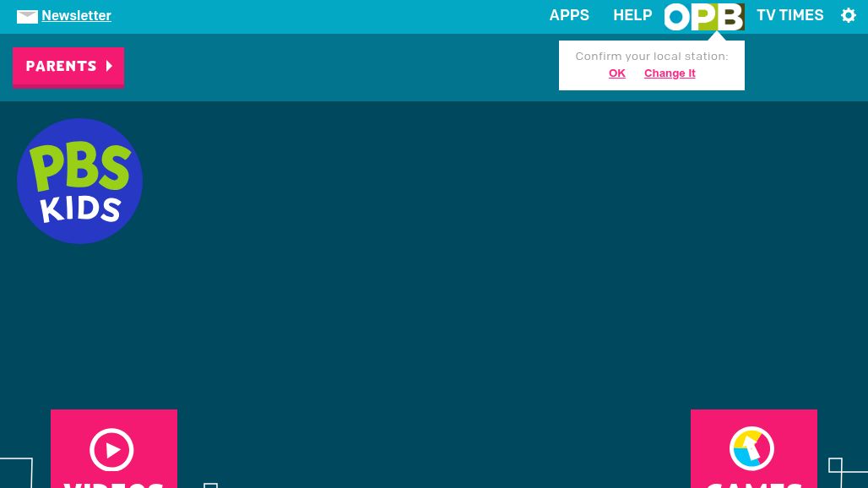The image size is (868, 488).
Task: Open the Newsletter link
Action: [x=76, y=15]
